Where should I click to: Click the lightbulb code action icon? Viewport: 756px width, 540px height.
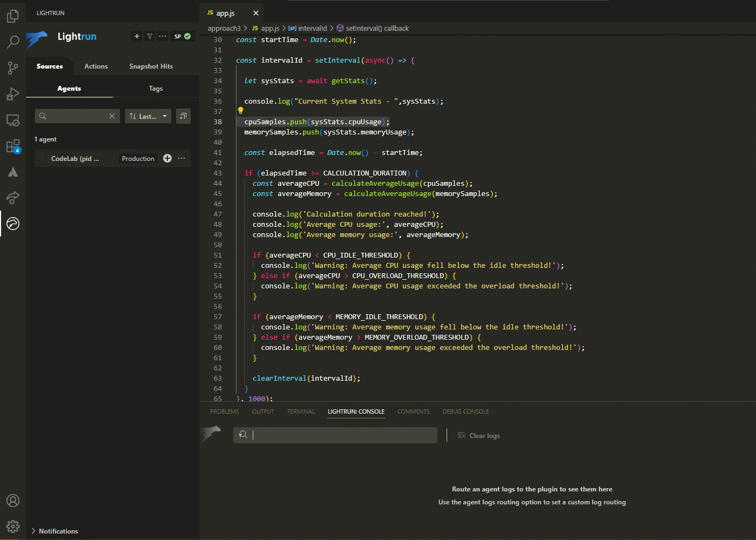pyautogui.click(x=241, y=111)
